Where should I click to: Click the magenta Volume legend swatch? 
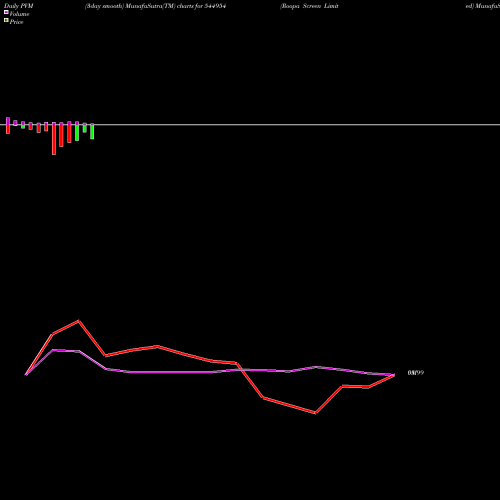pyautogui.click(x=6, y=12)
